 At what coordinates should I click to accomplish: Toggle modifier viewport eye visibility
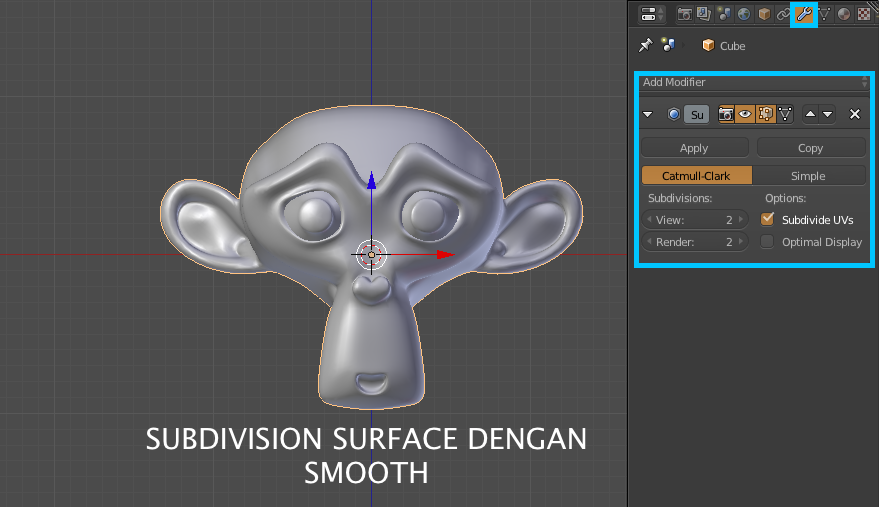tap(745, 114)
